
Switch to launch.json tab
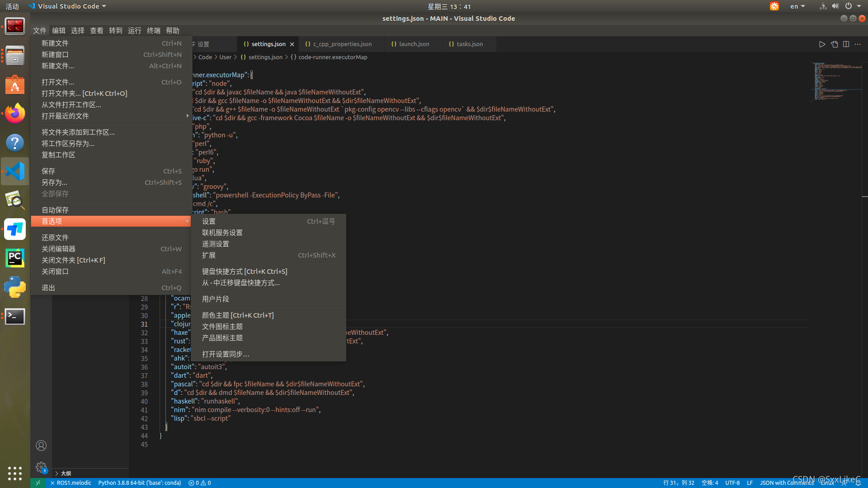pos(414,44)
